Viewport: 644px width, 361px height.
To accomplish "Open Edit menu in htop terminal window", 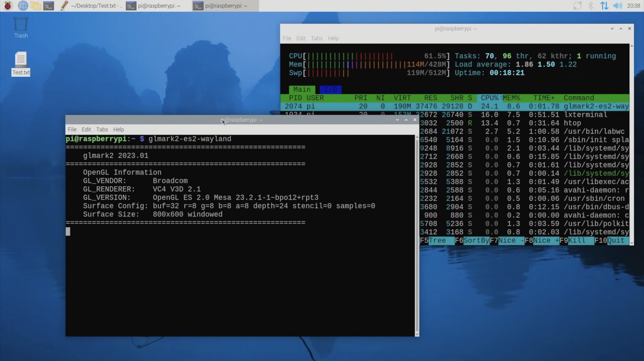I will [x=301, y=38].
